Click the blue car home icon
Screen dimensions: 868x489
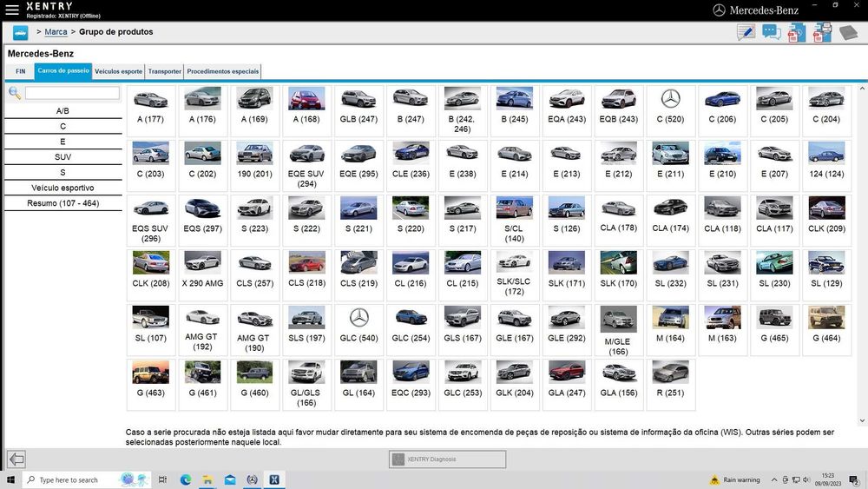[20, 32]
